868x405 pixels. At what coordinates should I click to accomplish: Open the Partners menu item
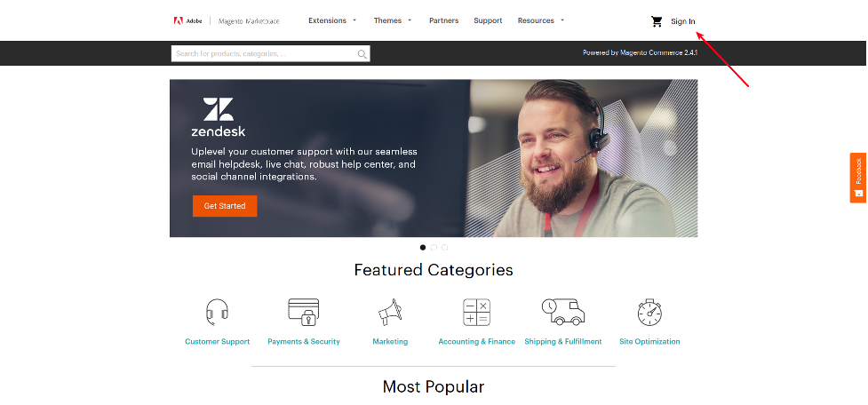(444, 20)
